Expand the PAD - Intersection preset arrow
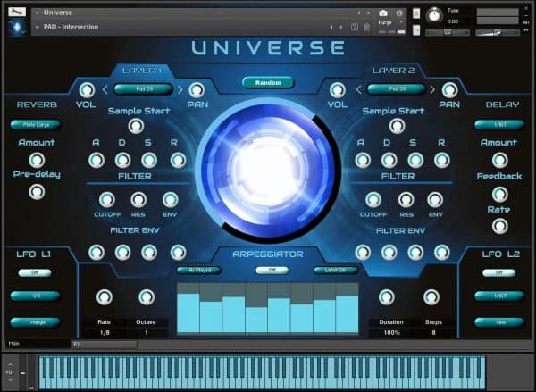 click(38, 27)
